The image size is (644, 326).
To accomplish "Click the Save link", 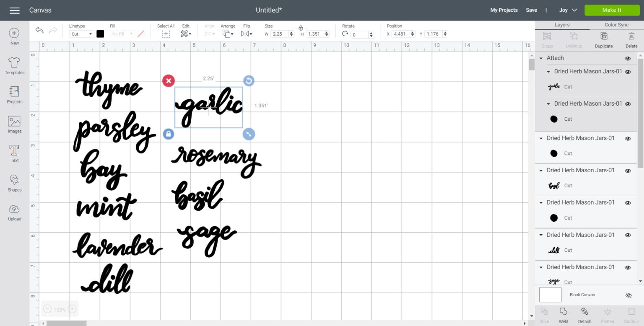I will pyautogui.click(x=531, y=10).
